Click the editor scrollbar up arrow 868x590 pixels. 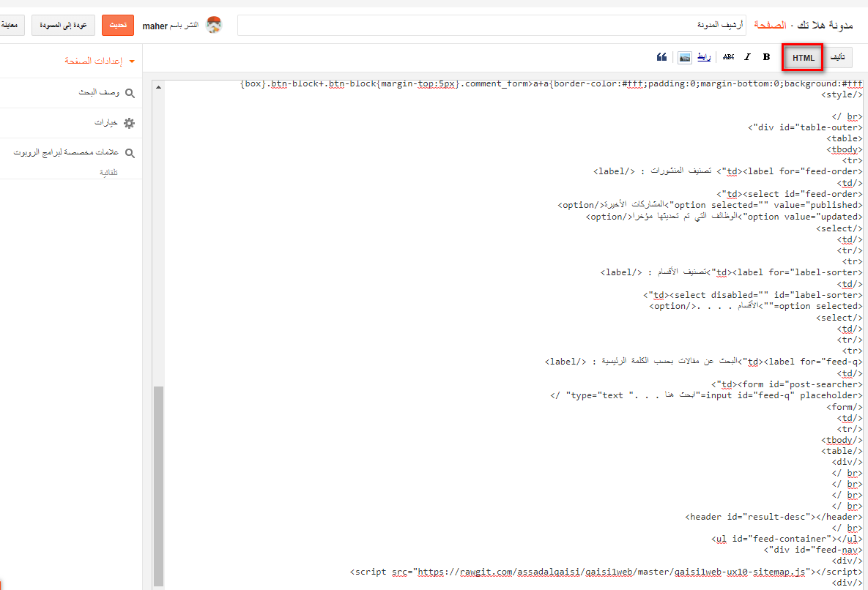point(158,86)
